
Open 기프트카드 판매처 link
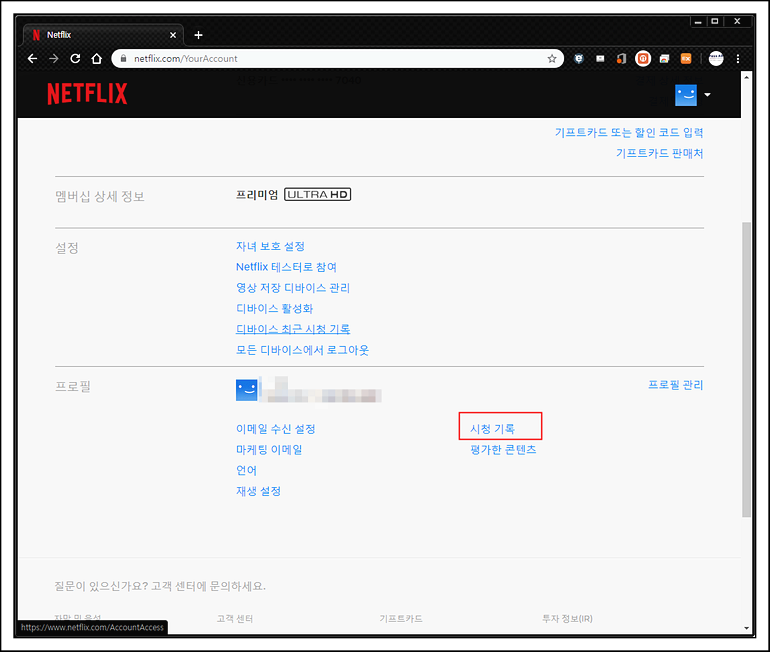click(x=660, y=153)
